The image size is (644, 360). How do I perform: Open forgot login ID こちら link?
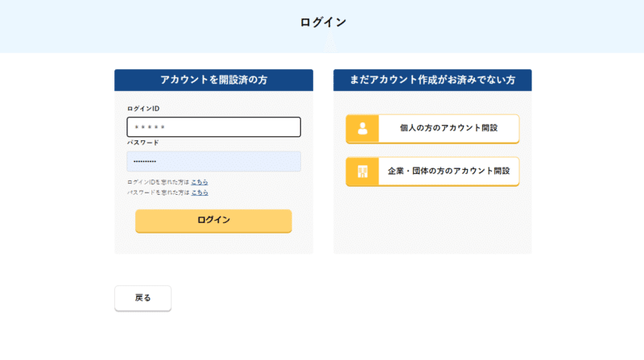pyautogui.click(x=200, y=182)
